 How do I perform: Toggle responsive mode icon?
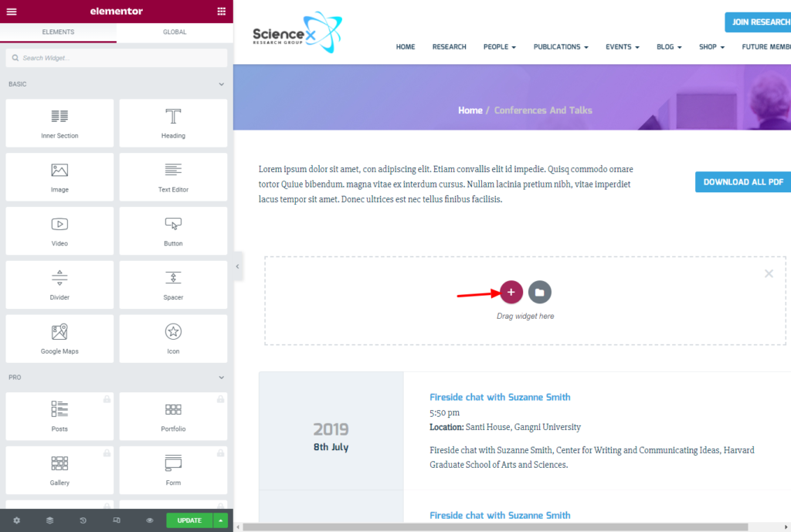[117, 520]
